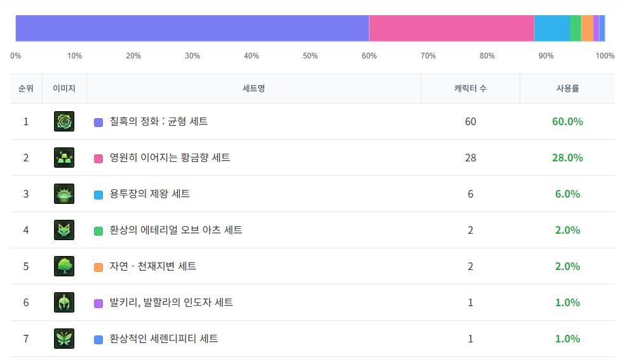Click the orange swatch beside 자연 - 천재지변
This screenshot has height=364, width=627.
tap(98, 267)
